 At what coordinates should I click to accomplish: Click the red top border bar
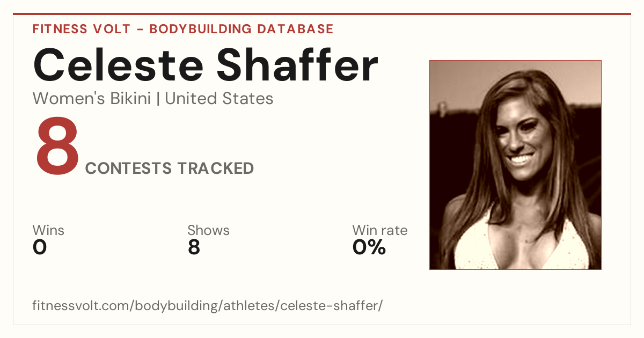[x=322, y=14]
